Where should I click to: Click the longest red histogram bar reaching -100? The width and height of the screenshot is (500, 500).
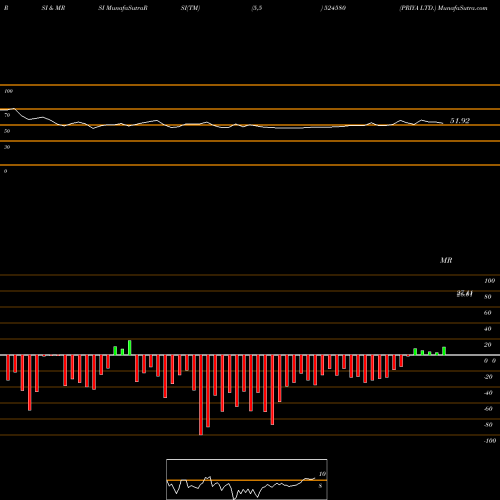201,395
